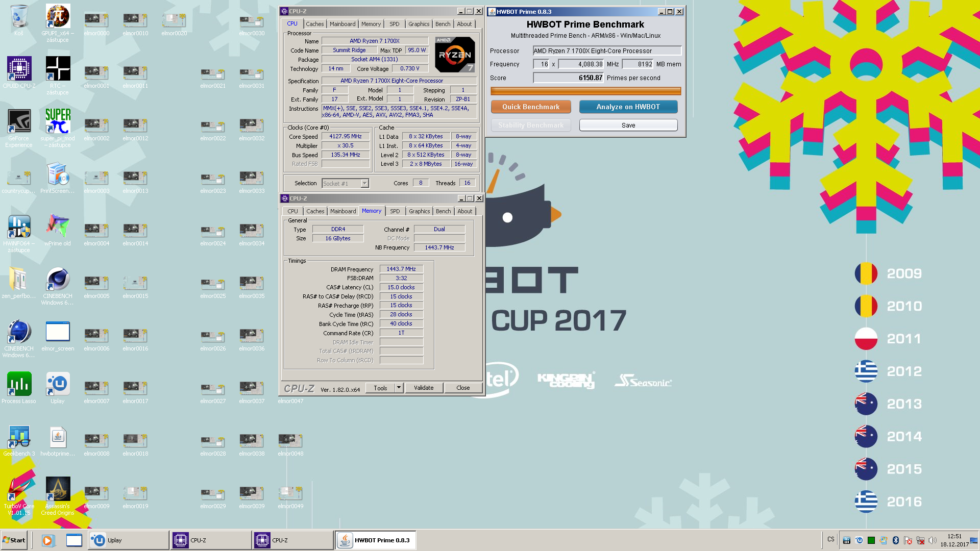This screenshot has width=980, height=551.
Task: Click DRAM Frequency value 1443.7 MHz
Action: 401,269
